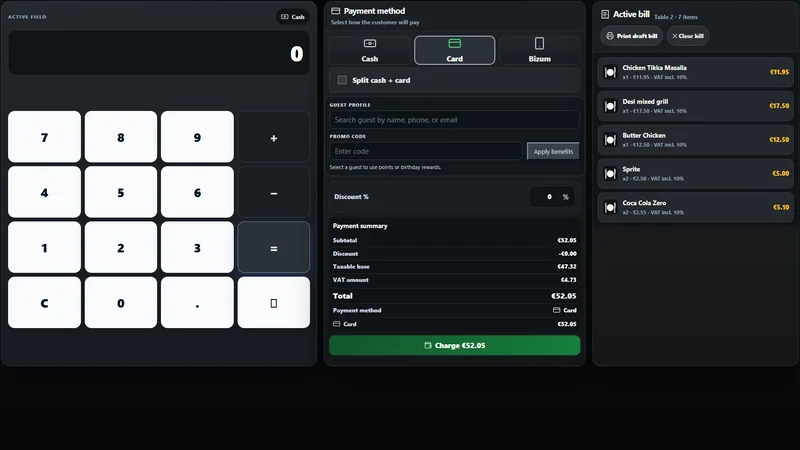Click the dish icon for Chicken Tikka Masalla
800x450 pixels.
point(610,72)
